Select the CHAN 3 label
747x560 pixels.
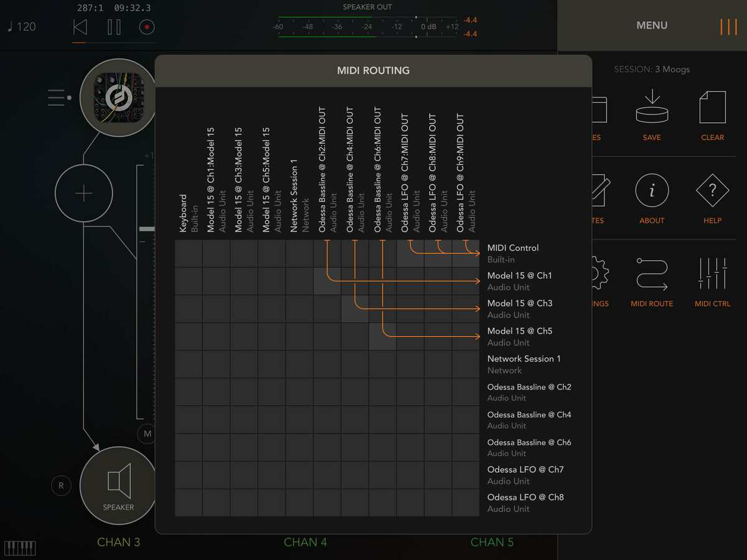point(118,542)
